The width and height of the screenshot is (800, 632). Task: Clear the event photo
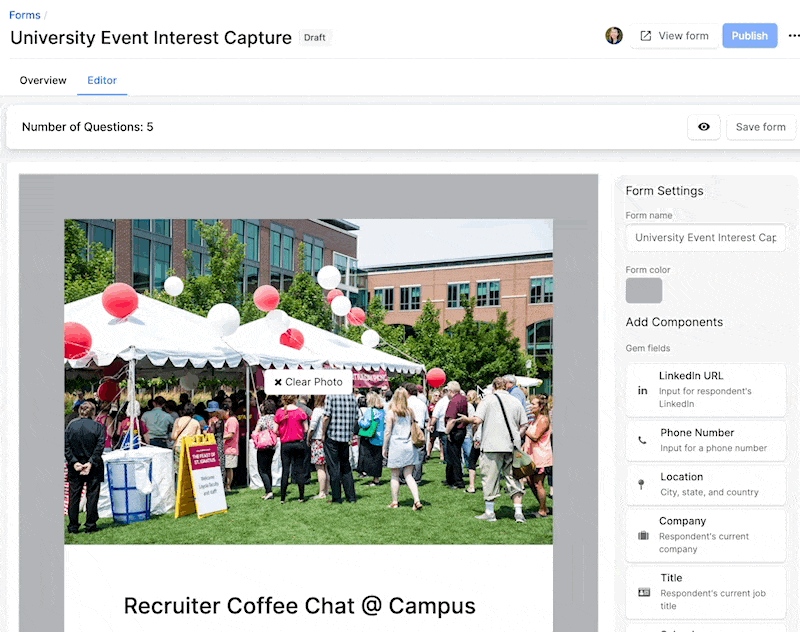point(310,381)
